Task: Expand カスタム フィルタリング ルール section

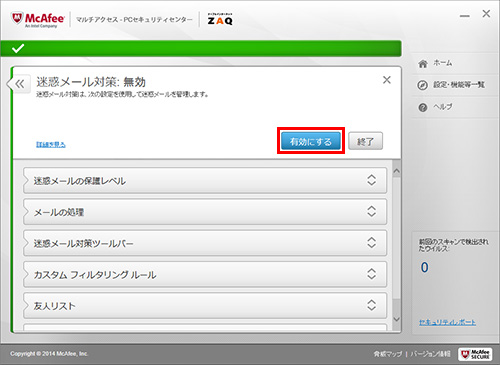Action: [205, 274]
